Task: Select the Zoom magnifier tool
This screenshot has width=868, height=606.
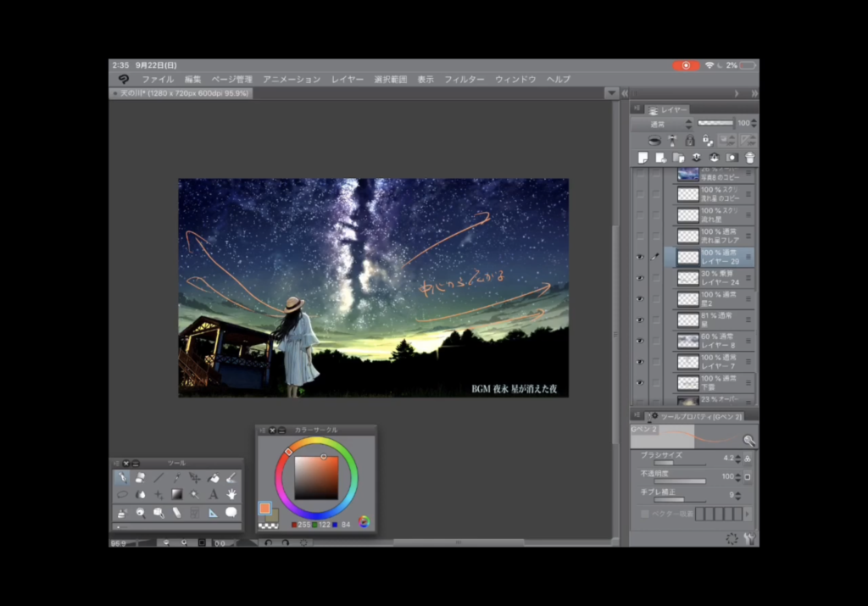Action: click(140, 513)
